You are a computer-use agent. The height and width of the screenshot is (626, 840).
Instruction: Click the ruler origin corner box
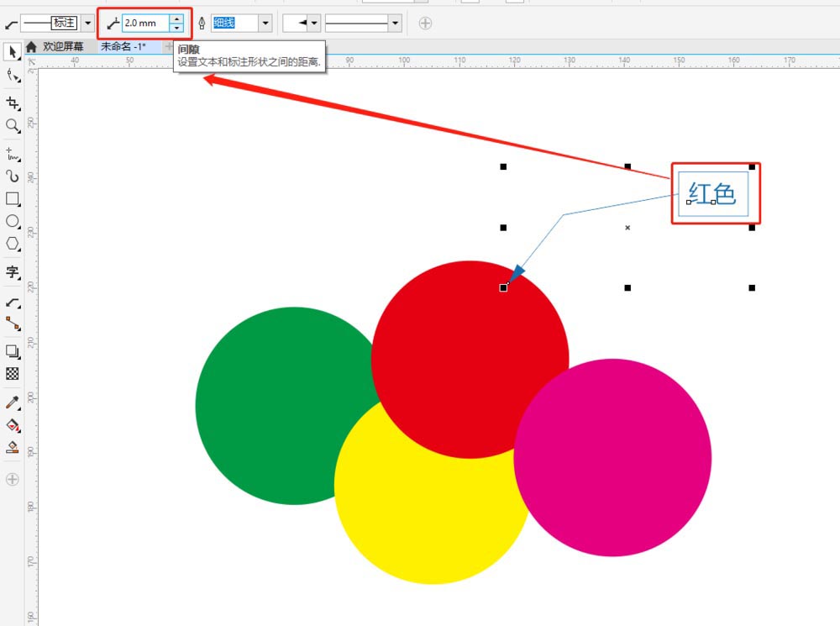pos(32,62)
